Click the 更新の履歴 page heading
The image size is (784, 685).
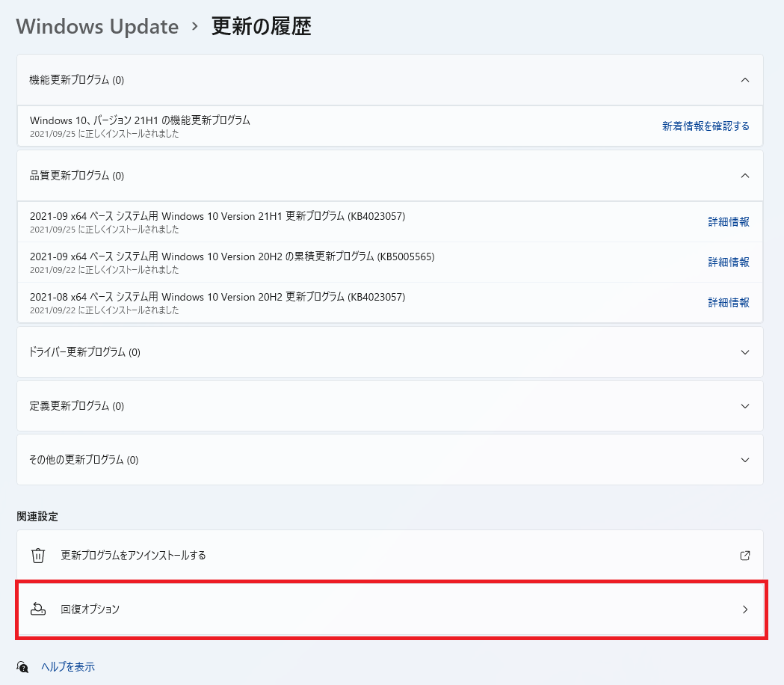click(x=261, y=26)
